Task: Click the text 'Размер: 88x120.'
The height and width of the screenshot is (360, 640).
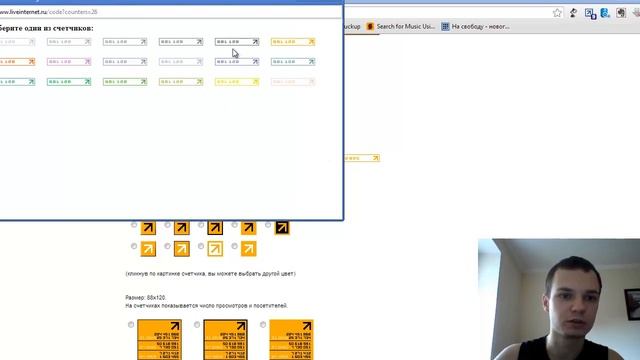Action: click(x=146, y=298)
